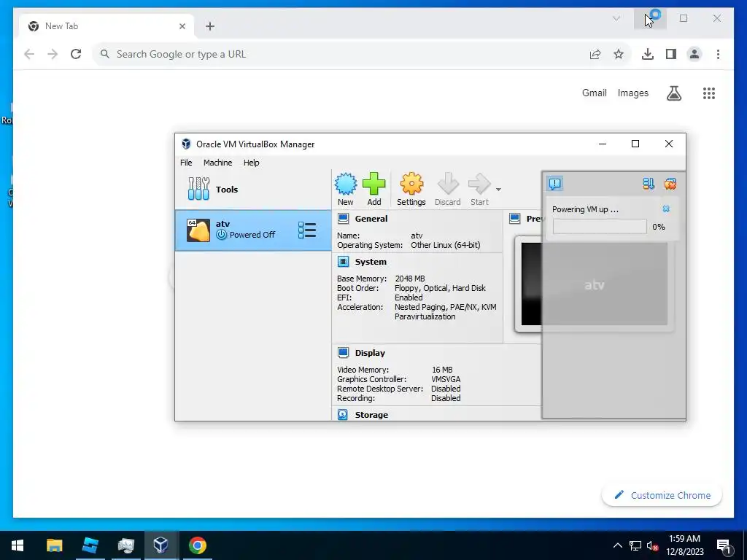
Task: Click the keep finished progresses icon
Action: click(x=649, y=184)
